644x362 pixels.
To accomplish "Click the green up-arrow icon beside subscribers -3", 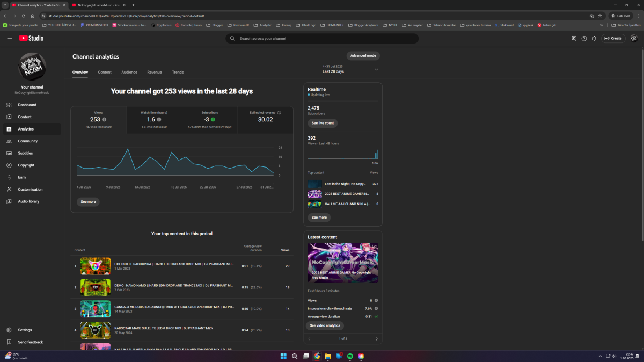I will click(x=213, y=120).
